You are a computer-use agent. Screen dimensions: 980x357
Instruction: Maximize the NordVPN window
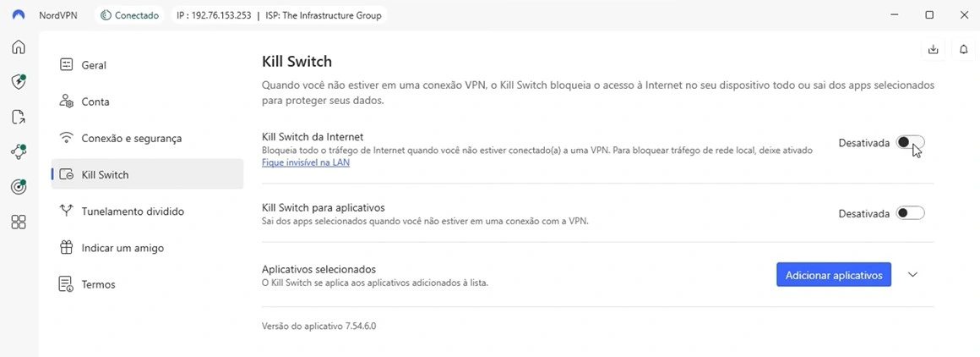[929, 15]
